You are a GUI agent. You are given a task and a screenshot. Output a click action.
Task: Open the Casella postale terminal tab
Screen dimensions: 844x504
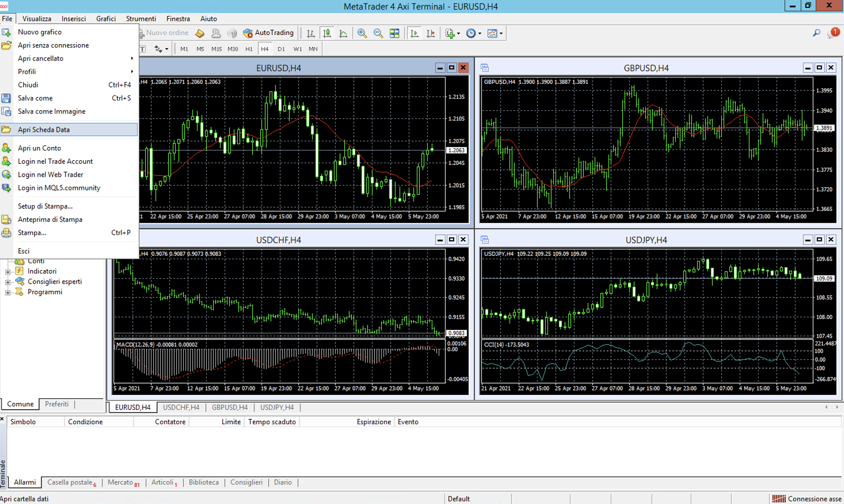pyautogui.click(x=70, y=482)
